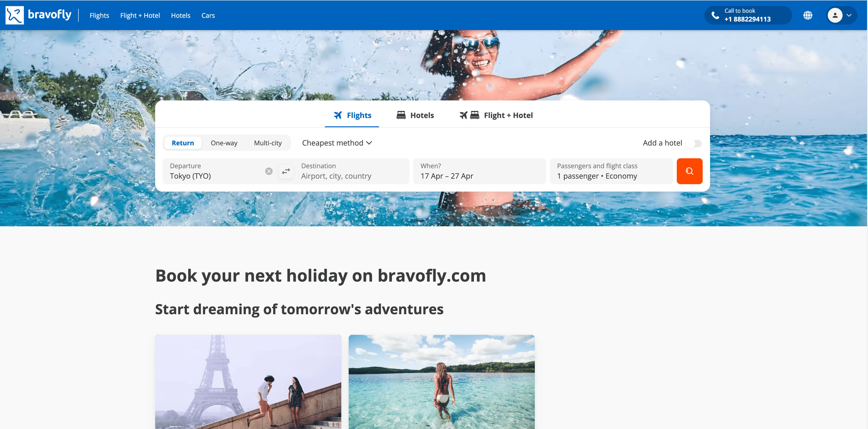Click the bravofly logo icon
The height and width of the screenshot is (429, 868).
pos(15,15)
